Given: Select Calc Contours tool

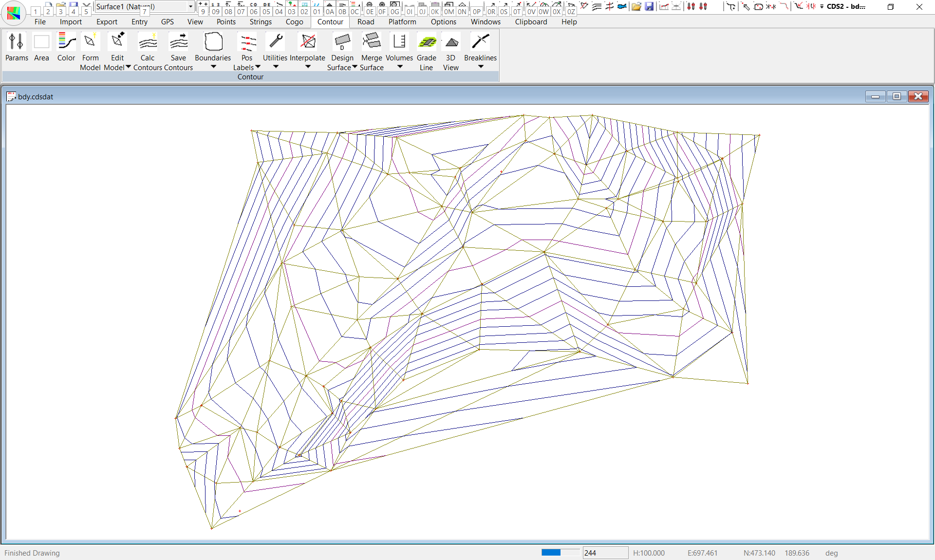Looking at the screenshot, I should point(148,42).
